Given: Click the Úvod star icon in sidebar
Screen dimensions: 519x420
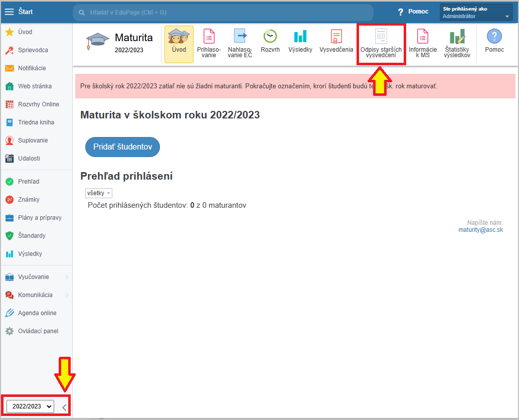Looking at the screenshot, I should click(10, 32).
